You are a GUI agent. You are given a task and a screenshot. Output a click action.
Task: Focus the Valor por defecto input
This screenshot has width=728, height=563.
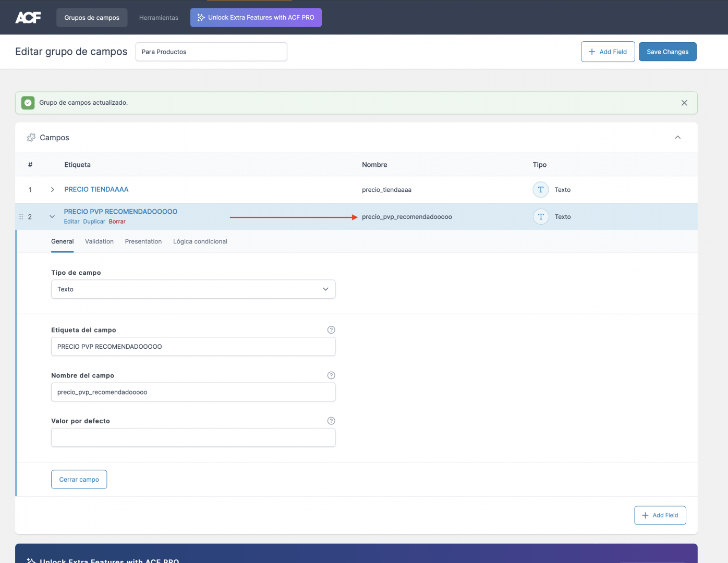(193, 438)
